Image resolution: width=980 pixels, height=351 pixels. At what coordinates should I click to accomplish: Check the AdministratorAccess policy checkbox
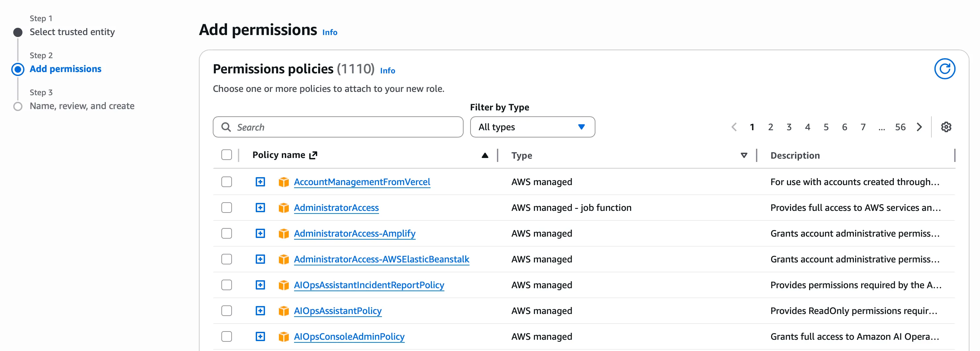[x=227, y=208]
